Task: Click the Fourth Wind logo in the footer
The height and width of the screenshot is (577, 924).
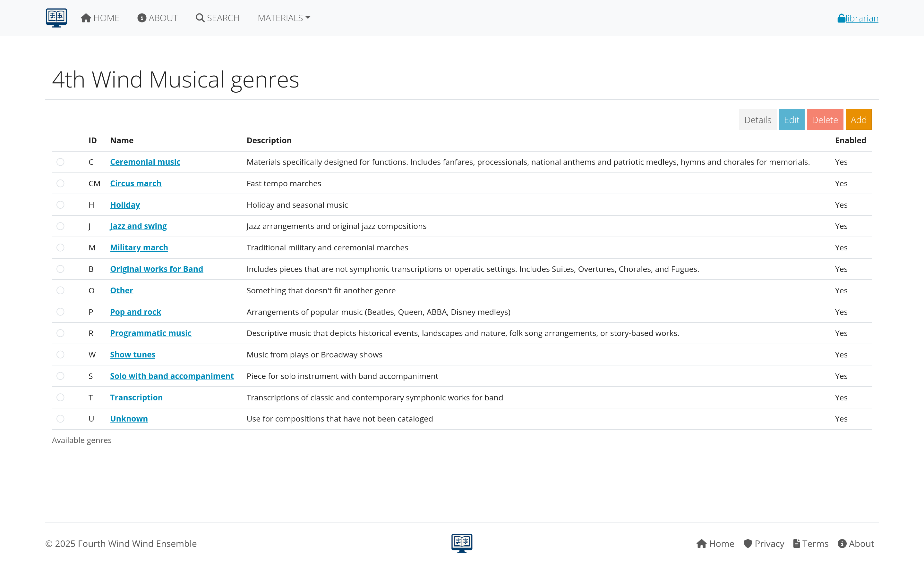Action: pos(462,543)
